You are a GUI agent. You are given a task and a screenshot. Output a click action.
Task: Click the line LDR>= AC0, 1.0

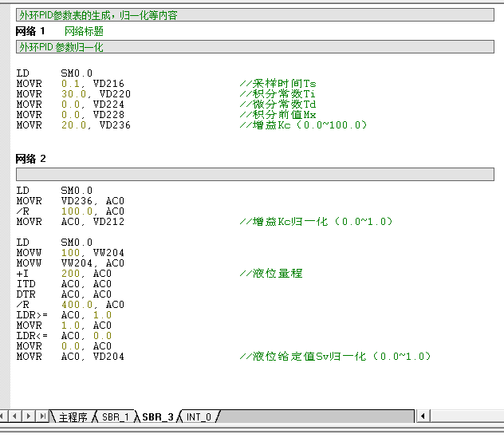64,315
